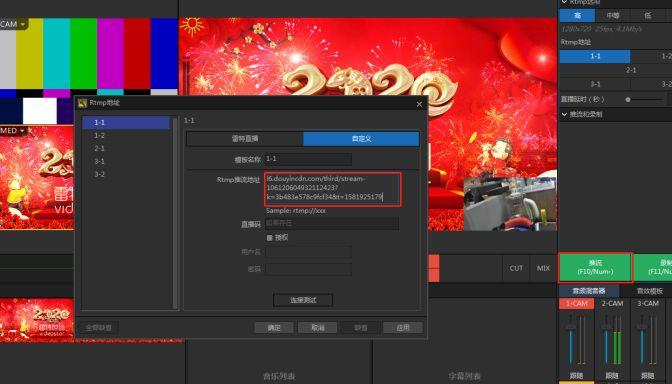Click the Rtmp推流地址 URL text box

[x=333, y=189]
